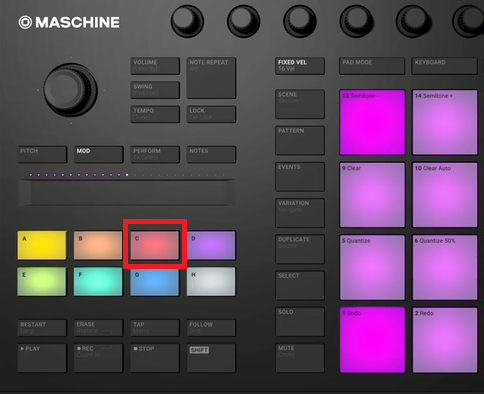The width and height of the screenshot is (484, 394).
Task: Open the VARIATION Navigate button
Action: [x=300, y=213]
